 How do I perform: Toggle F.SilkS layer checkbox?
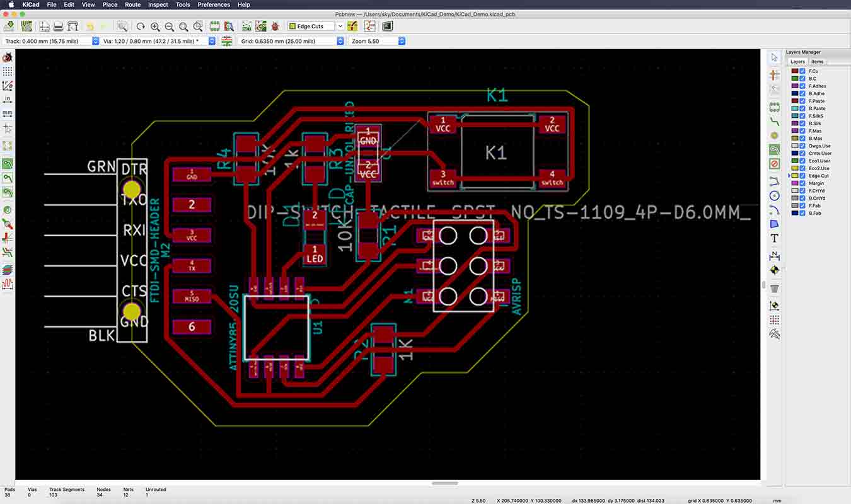tap(802, 116)
